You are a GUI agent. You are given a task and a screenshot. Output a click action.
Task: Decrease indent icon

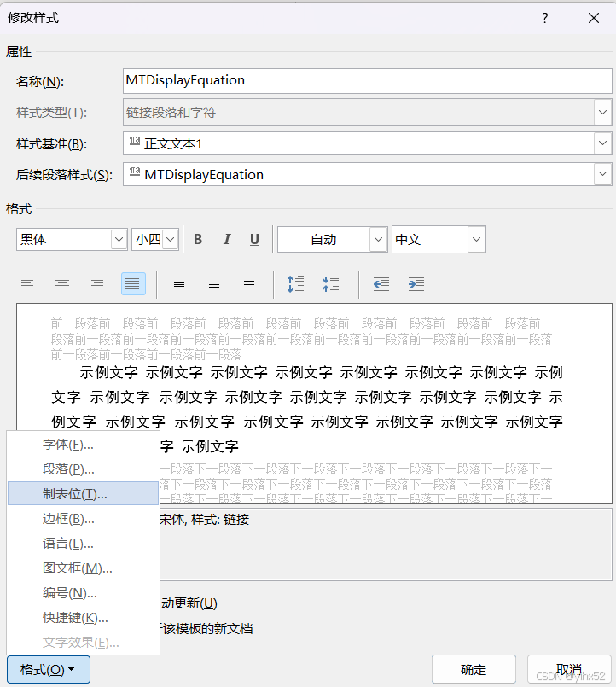click(x=381, y=284)
